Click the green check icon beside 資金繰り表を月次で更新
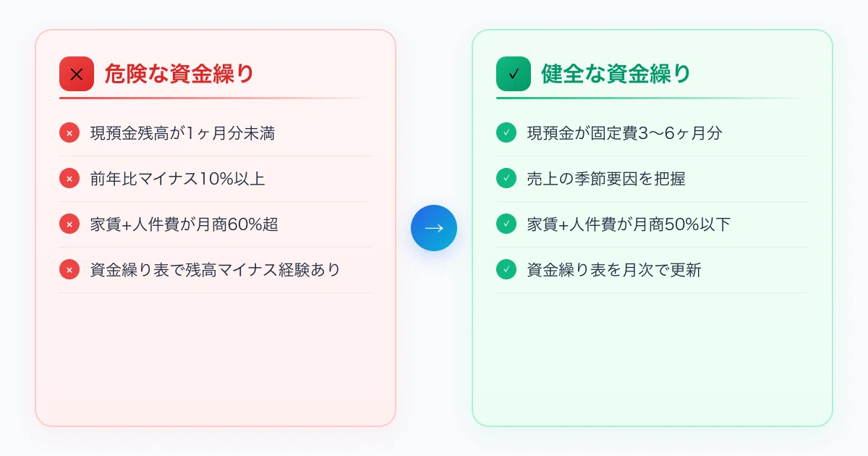 coord(506,270)
